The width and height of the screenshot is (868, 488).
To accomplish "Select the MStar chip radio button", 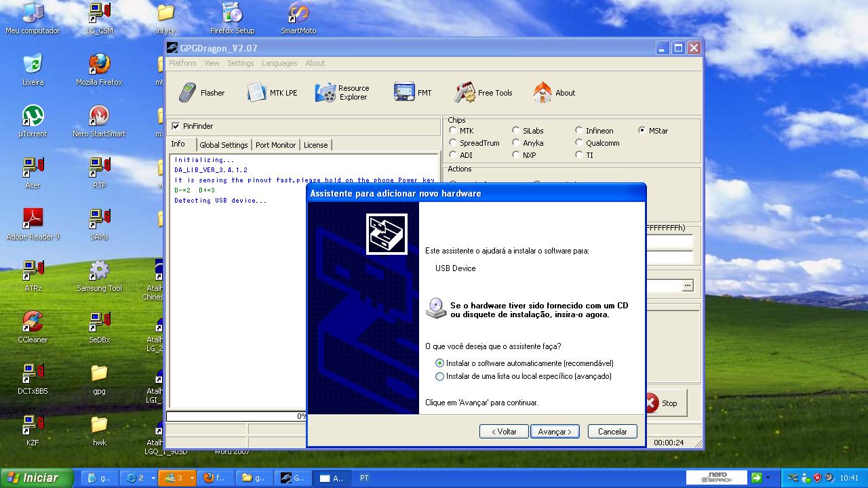I will (642, 130).
